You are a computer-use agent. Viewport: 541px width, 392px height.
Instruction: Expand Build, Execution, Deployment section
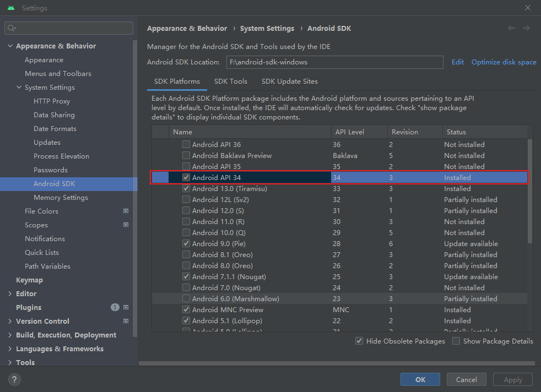click(10, 335)
